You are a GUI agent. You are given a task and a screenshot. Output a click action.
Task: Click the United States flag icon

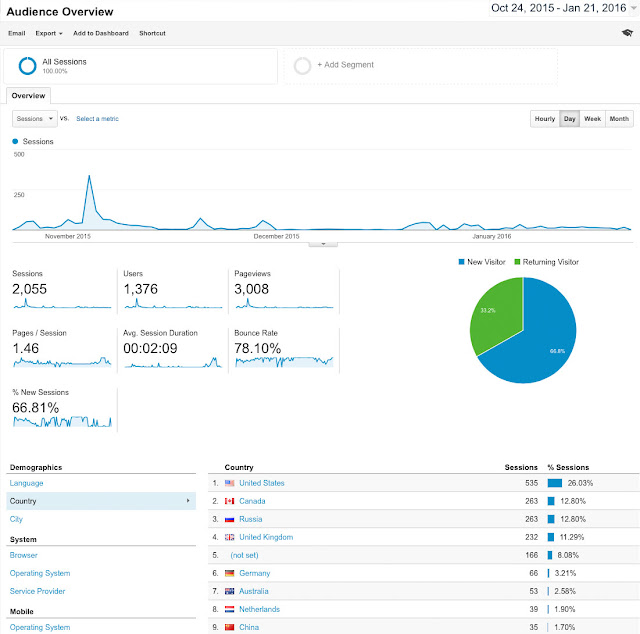click(x=229, y=483)
